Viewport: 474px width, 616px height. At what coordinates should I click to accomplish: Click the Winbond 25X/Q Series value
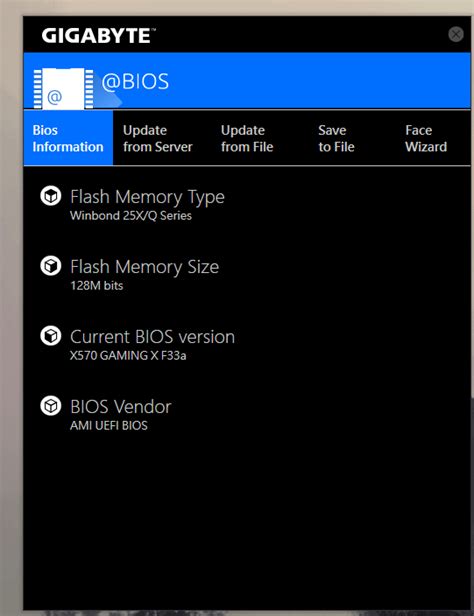[x=131, y=216]
